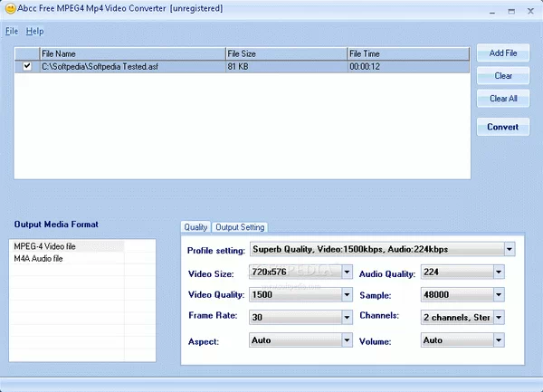
Task: Click the smiley app icon in title bar
Action: pyautogui.click(x=11, y=8)
